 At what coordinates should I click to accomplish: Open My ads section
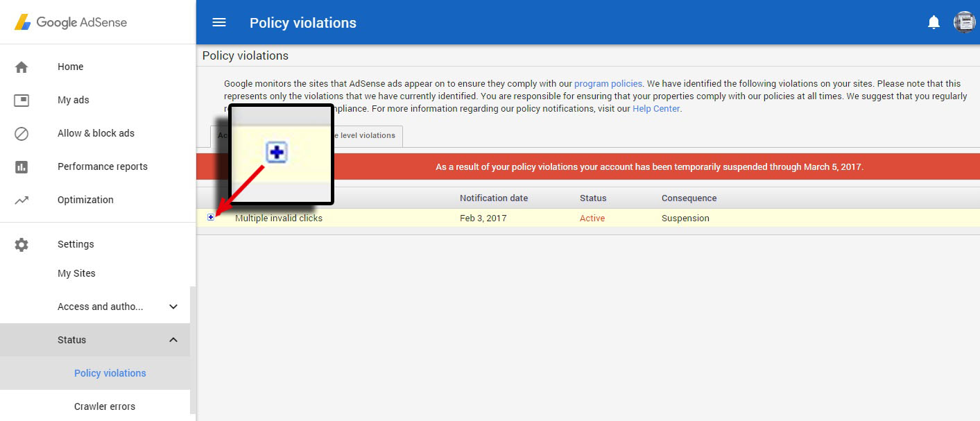coord(73,100)
